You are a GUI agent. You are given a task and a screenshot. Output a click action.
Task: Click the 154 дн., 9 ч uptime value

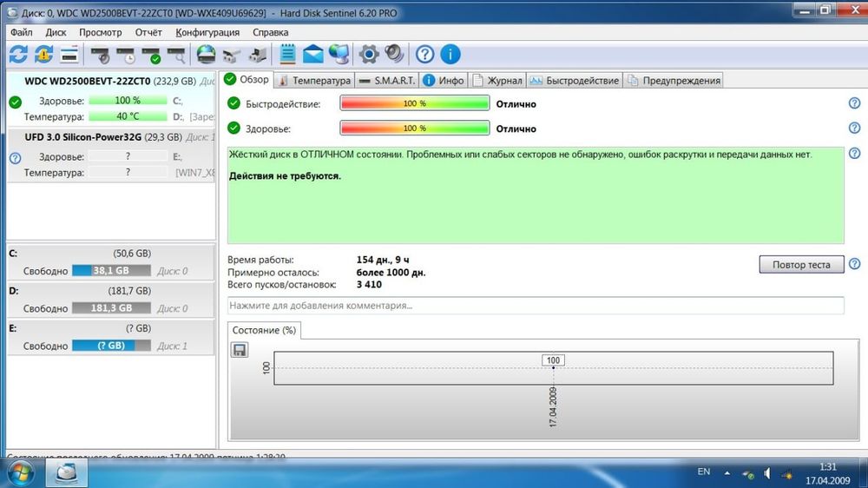click(x=383, y=260)
